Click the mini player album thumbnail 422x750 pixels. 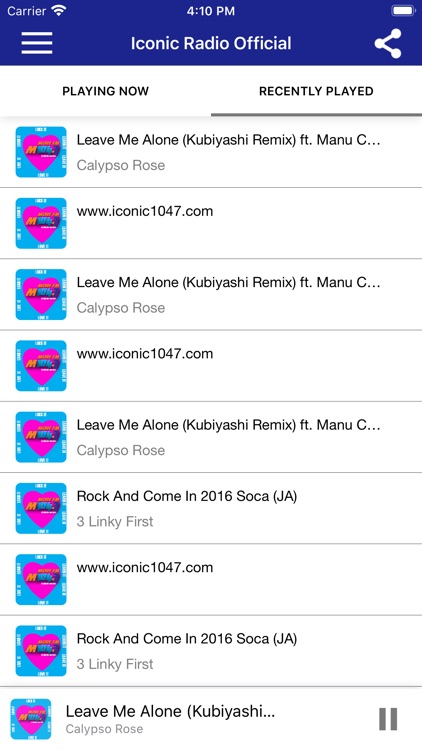(31, 719)
